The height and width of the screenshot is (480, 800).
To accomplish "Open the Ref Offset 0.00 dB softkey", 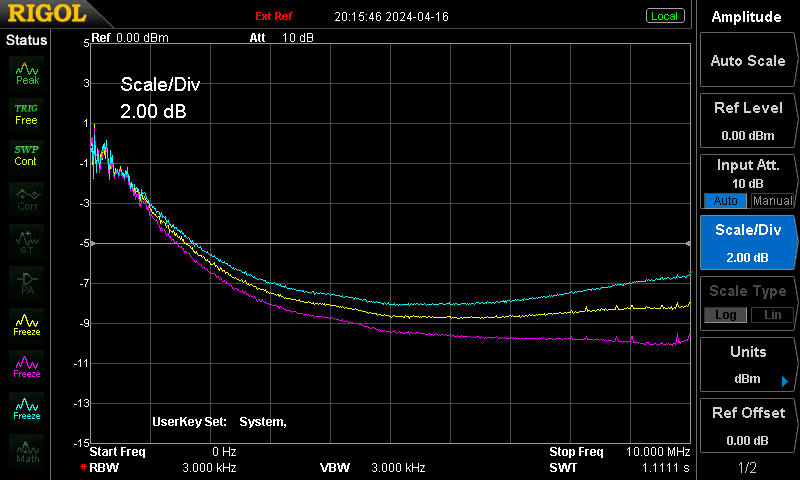I will click(x=747, y=426).
